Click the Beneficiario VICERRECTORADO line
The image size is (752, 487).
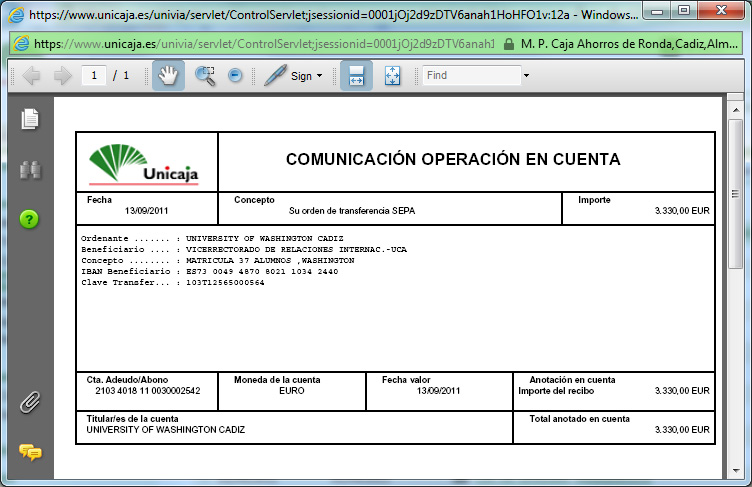coord(244,249)
